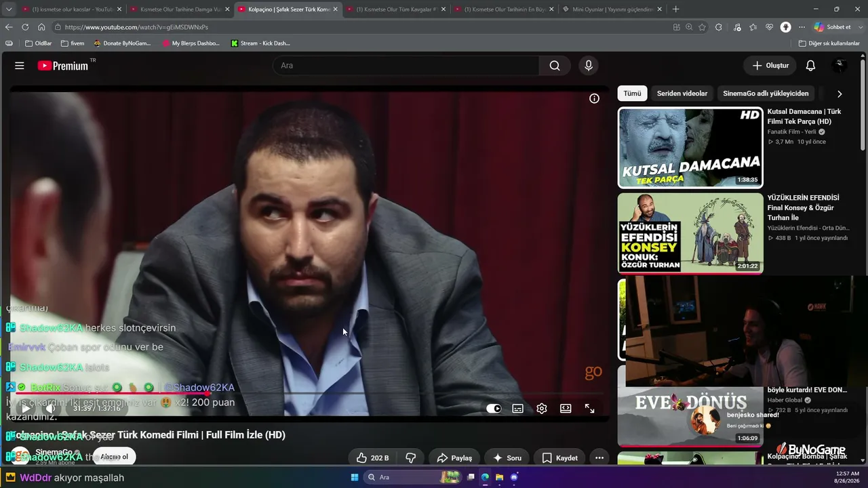Open Windows Start menu
The image size is (868, 488).
(x=355, y=477)
